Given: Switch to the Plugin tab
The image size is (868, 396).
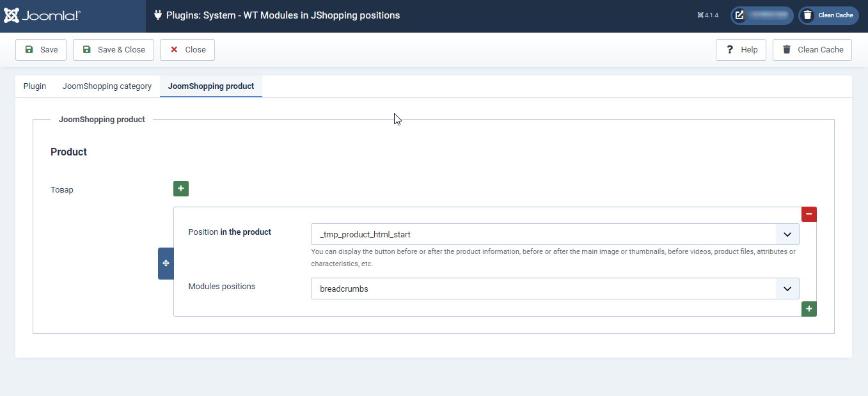Looking at the screenshot, I should [35, 86].
